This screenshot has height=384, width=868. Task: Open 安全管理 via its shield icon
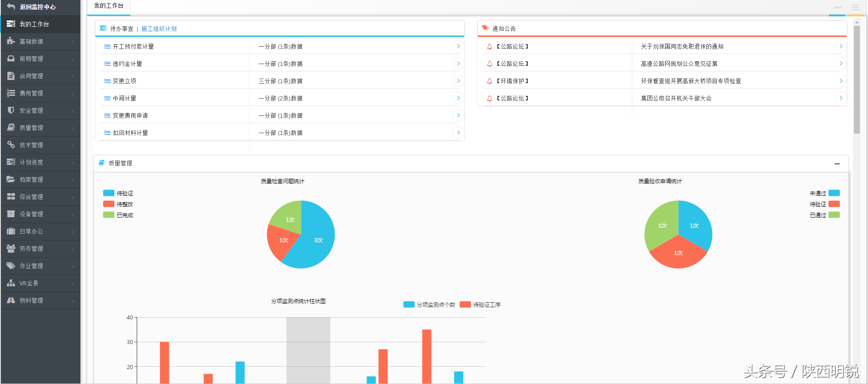coord(11,110)
